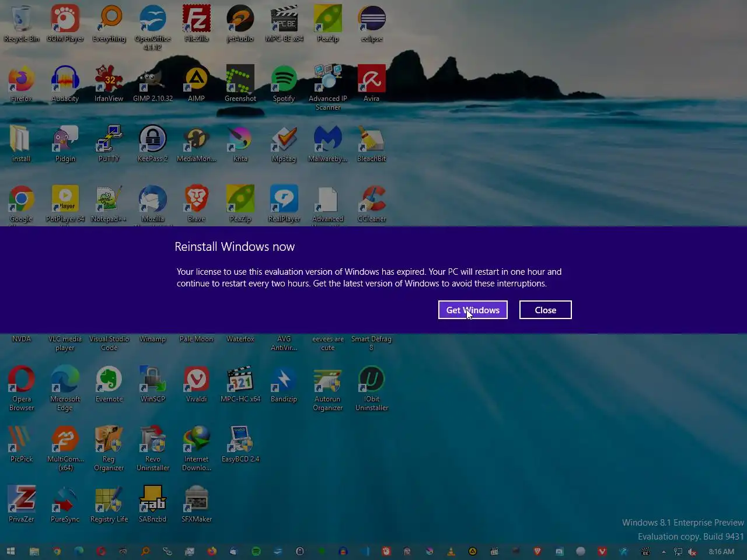
Task: Open File Explorer from the taskbar
Action: (x=34, y=551)
